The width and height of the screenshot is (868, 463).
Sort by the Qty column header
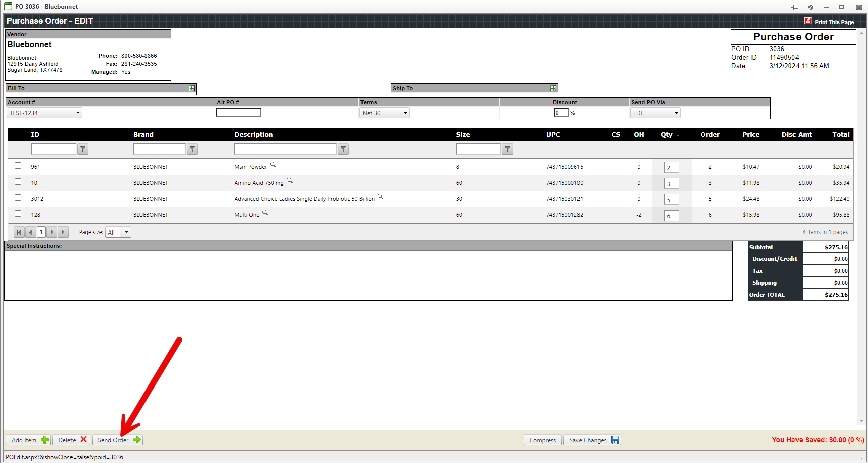pos(667,135)
